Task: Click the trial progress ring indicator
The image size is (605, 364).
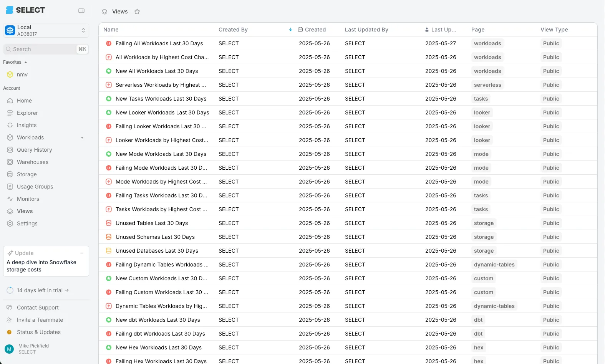Action: click(10, 290)
